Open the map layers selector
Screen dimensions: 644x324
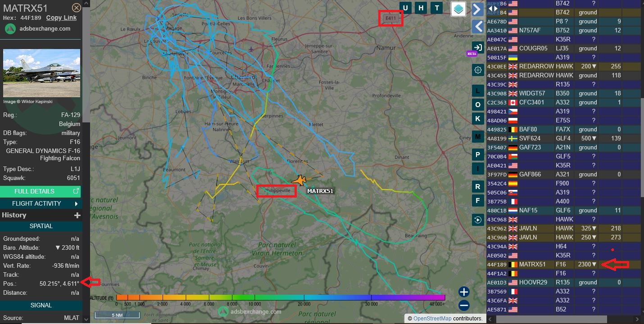[x=458, y=9]
